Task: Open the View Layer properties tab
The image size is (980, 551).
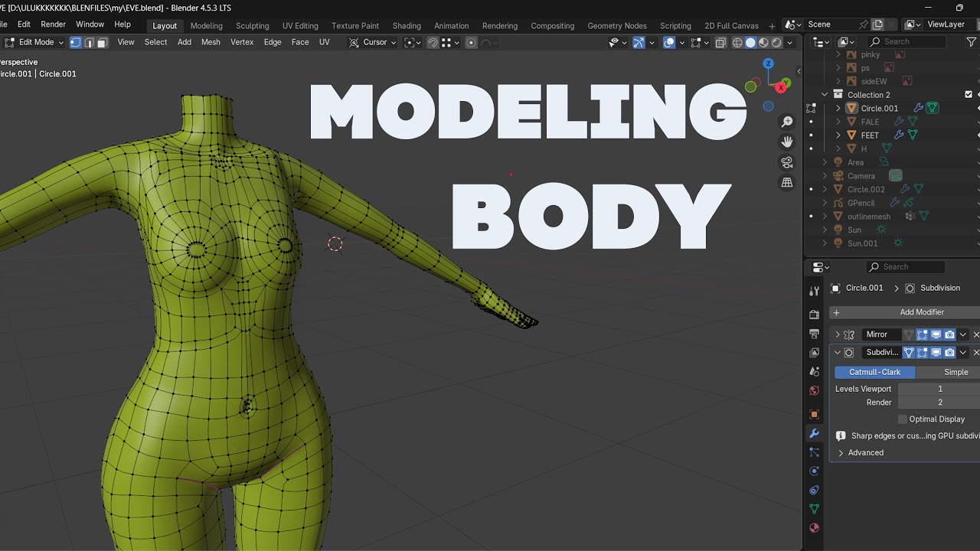Action: [x=814, y=352]
